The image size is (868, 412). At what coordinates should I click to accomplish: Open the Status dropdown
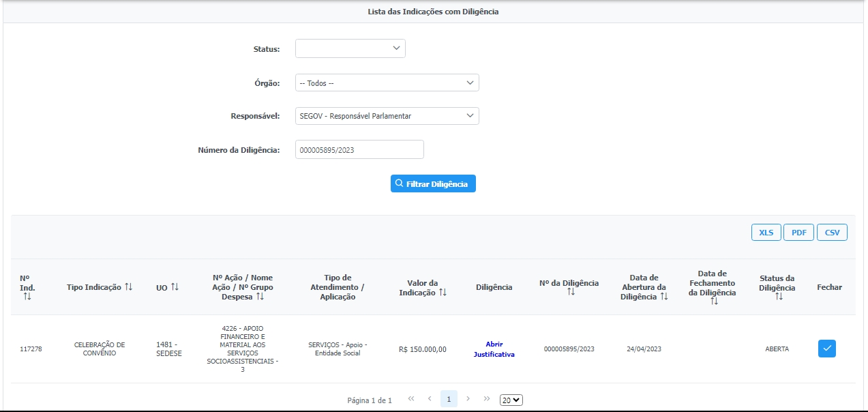[350, 48]
